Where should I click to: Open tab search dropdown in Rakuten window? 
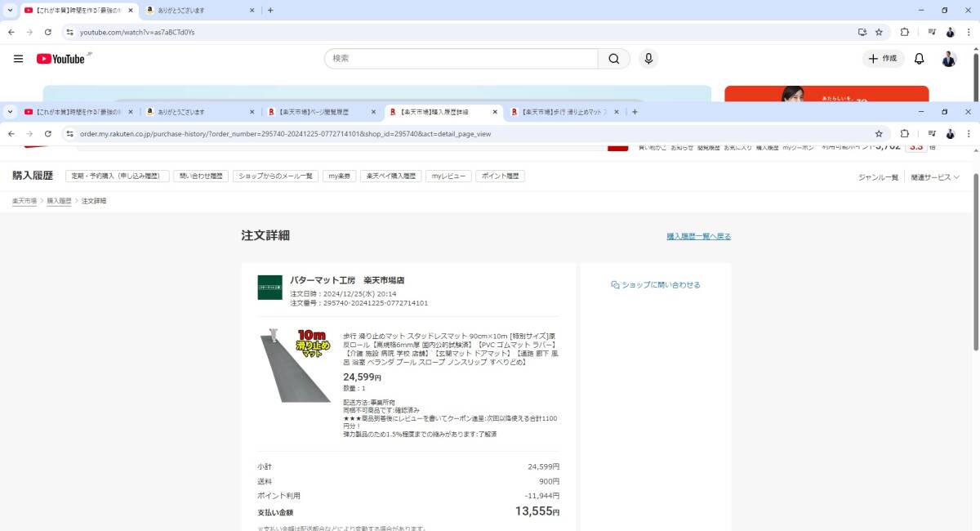[10, 112]
